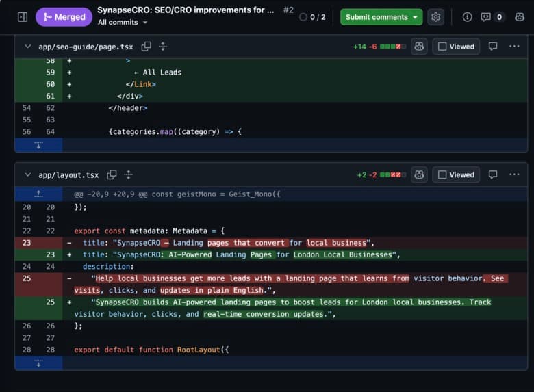The width and height of the screenshot is (534, 392).
Task: Click the app/seo-guide/page.tsx file name
Action: click(86, 47)
